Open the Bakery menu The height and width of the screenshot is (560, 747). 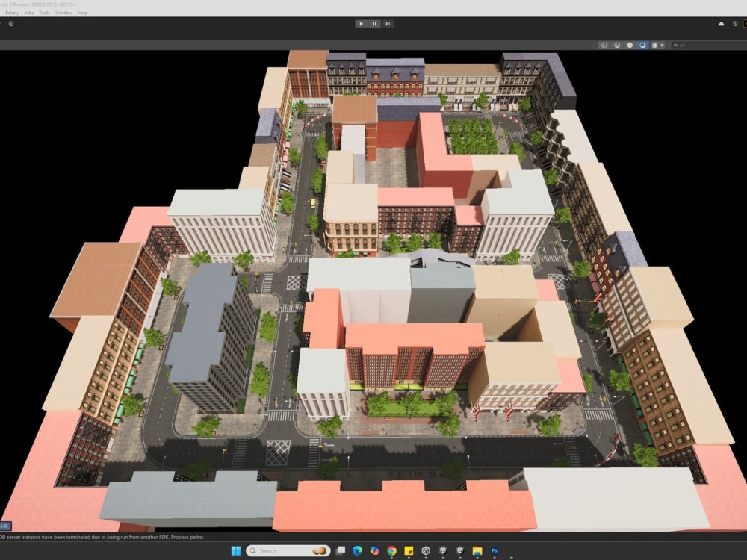[12, 13]
